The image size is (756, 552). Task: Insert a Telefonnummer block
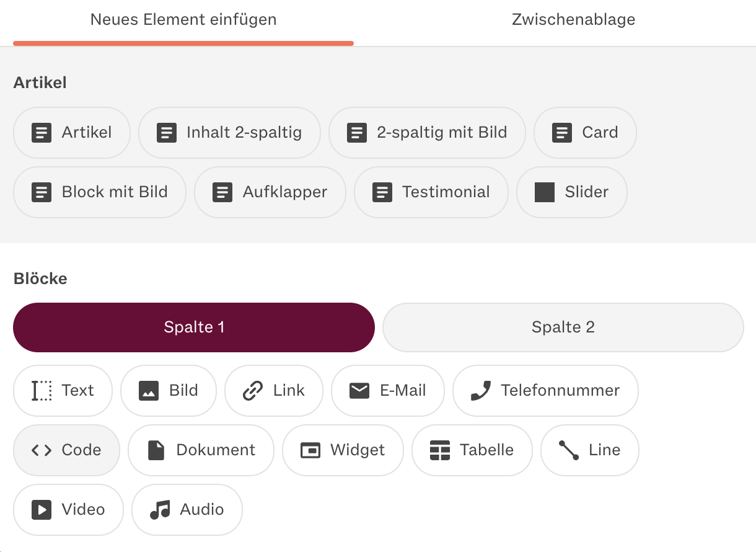click(x=545, y=391)
